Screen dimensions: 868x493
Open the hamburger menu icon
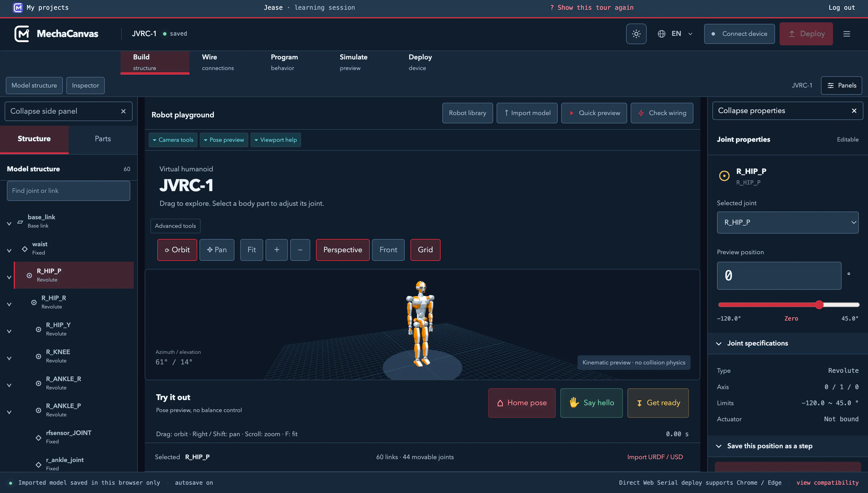click(x=846, y=34)
